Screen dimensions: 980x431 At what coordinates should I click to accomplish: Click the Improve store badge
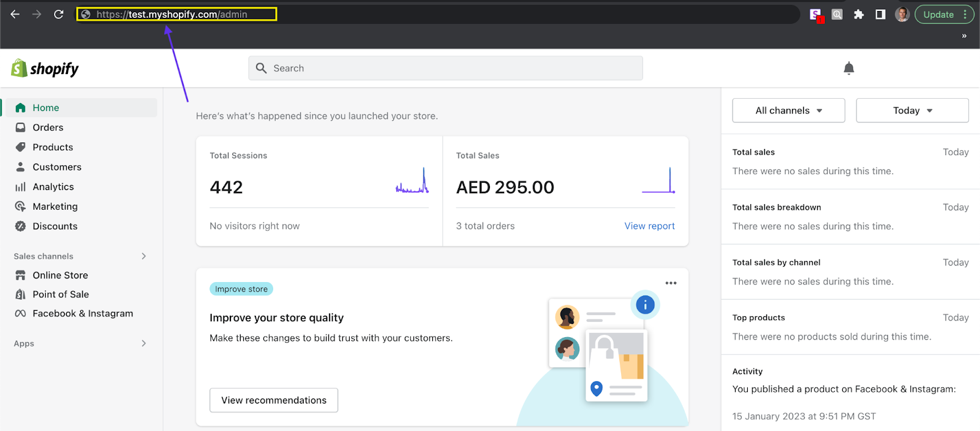point(241,289)
